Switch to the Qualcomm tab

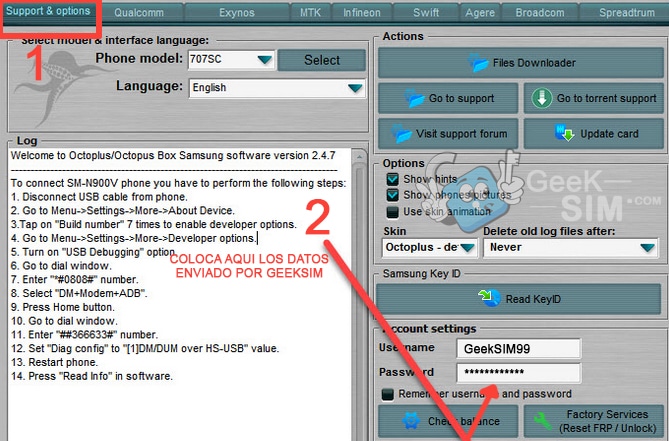(139, 13)
